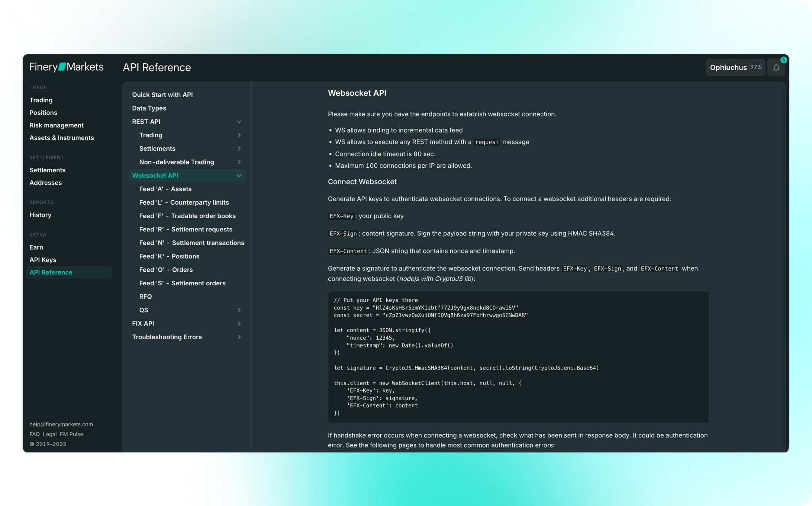Click the Finery Markets logo
Image resolution: width=812 pixels, height=506 pixels.
tap(67, 67)
